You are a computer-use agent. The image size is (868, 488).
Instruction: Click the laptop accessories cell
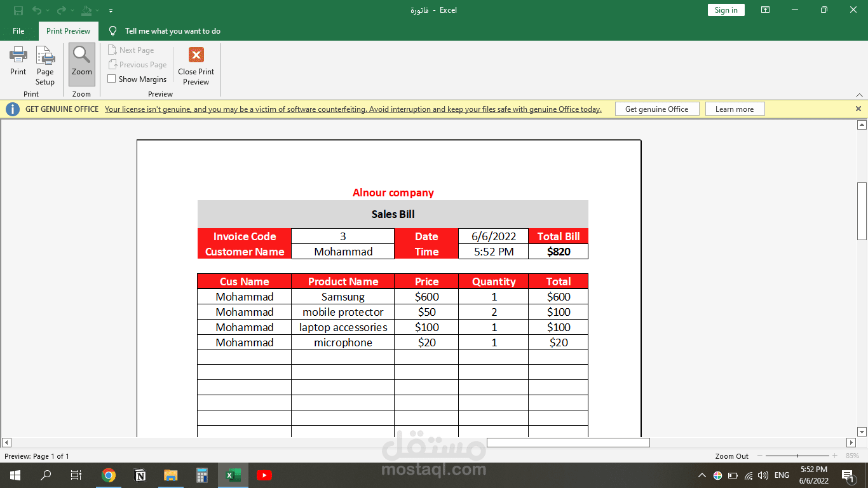343,327
